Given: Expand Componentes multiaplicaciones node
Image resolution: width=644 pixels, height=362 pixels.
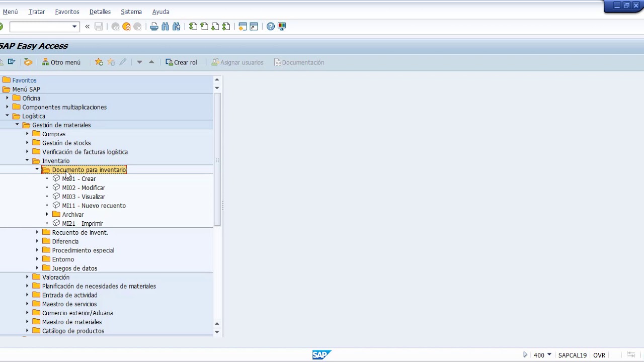Looking at the screenshot, I should point(7,107).
